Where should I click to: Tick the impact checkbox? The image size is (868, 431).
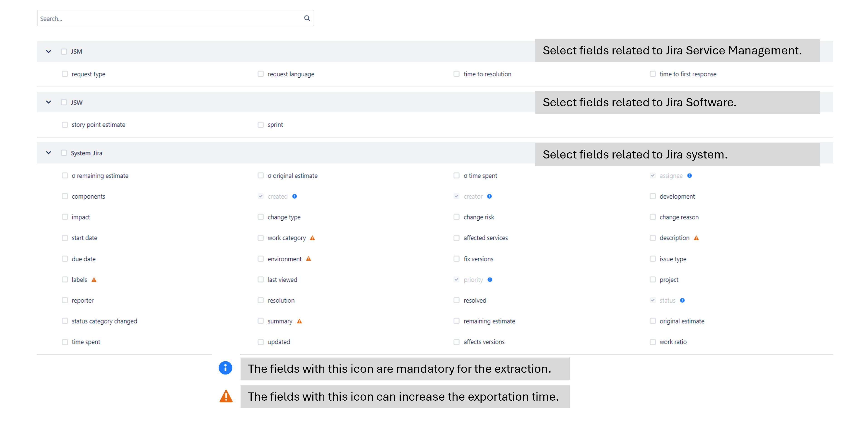point(65,217)
